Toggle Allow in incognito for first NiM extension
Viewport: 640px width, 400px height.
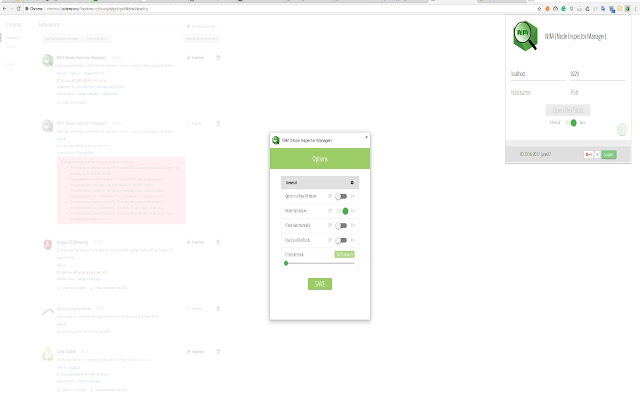(x=58, y=102)
